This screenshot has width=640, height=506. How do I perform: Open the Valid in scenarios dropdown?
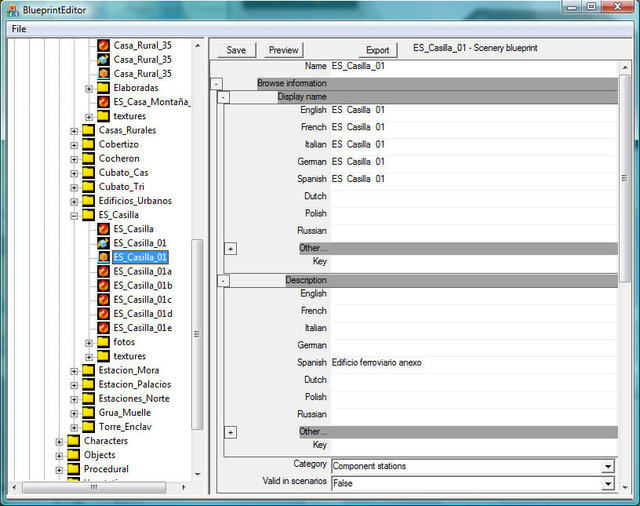[607, 483]
